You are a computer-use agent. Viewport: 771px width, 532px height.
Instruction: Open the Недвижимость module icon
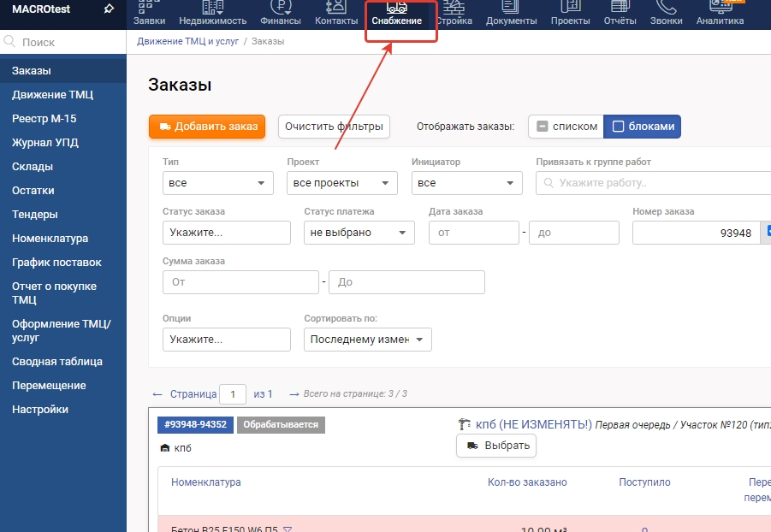[212, 8]
